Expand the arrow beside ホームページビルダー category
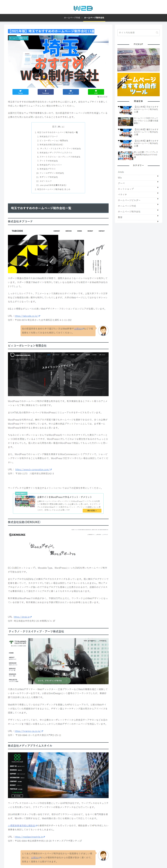 [158, 199]
